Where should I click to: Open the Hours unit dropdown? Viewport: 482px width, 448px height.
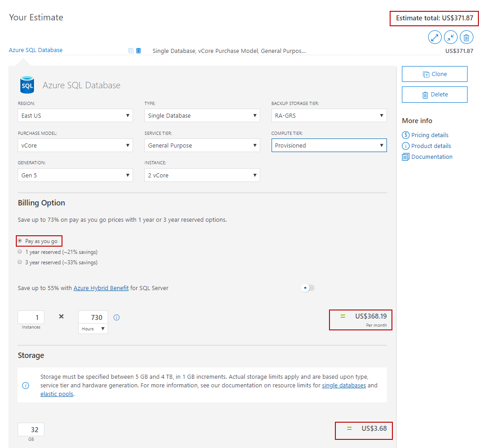pyautogui.click(x=93, y=329)
